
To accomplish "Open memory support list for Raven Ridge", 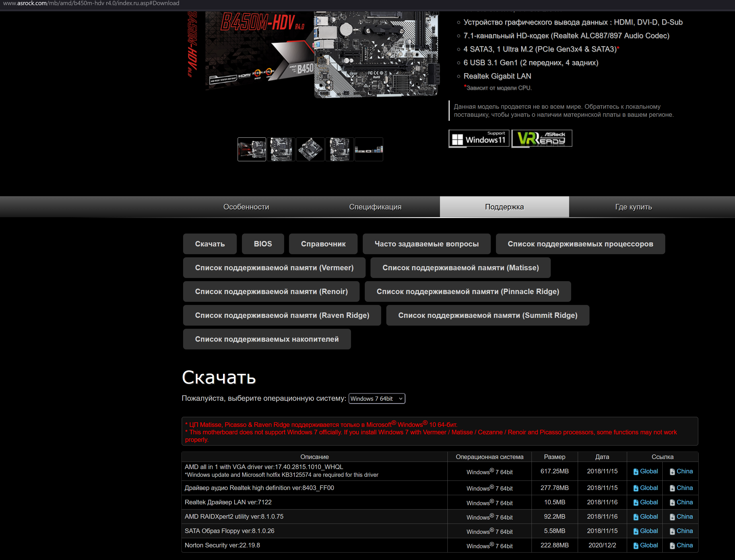I will click(282, 315).
